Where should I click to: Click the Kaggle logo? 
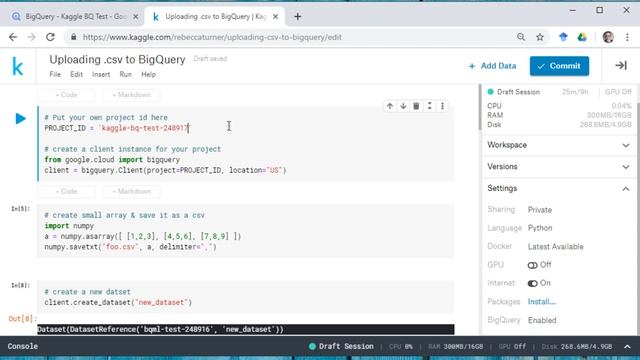point(18,66)
